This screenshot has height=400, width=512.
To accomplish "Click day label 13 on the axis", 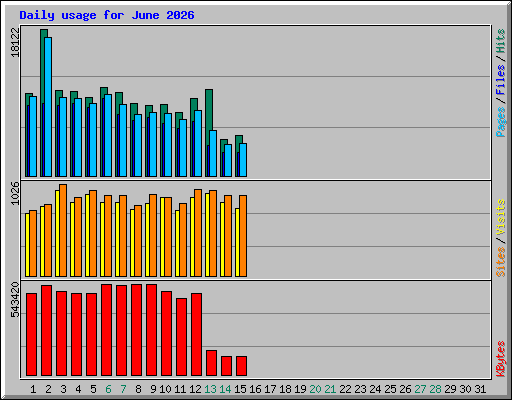I will pyautogui.click(x=210, y=389).
